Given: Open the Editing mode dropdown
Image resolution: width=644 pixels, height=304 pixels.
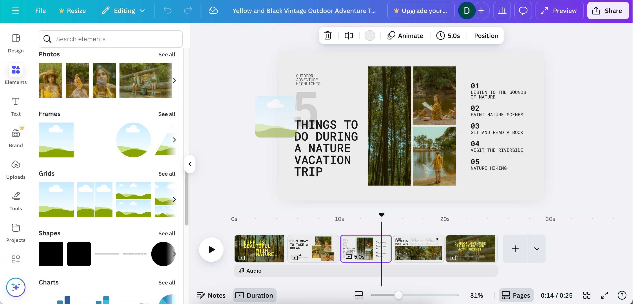Looking at the screenshot, I should 123,11.
